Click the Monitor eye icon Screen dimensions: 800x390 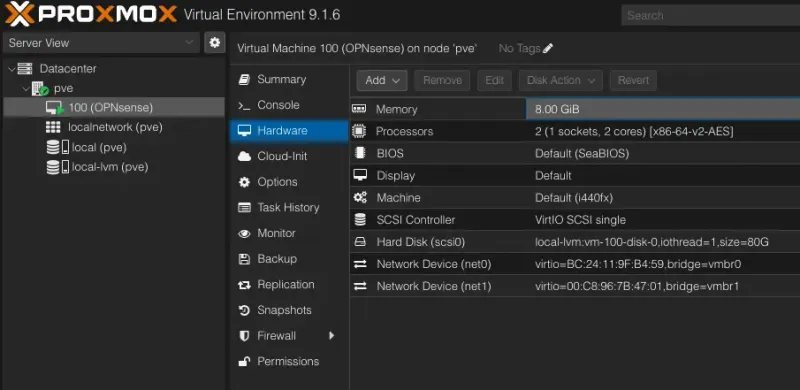point(244,234)
